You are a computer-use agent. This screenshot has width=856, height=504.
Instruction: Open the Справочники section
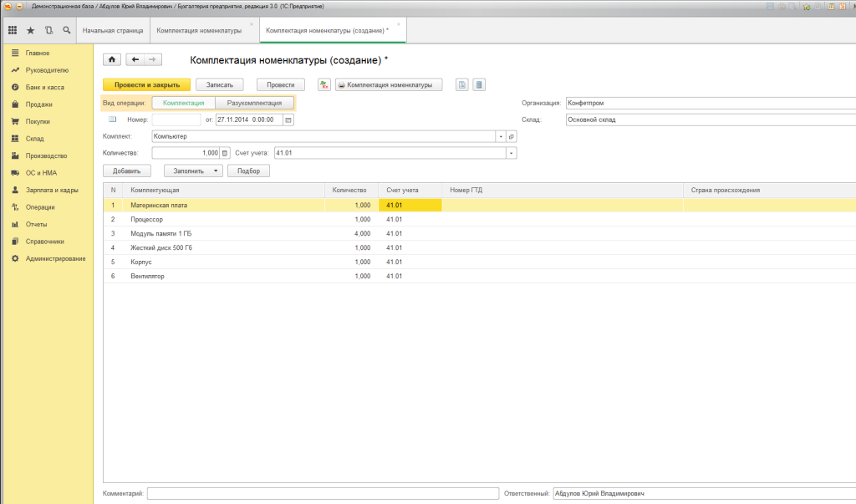[47, 242]
